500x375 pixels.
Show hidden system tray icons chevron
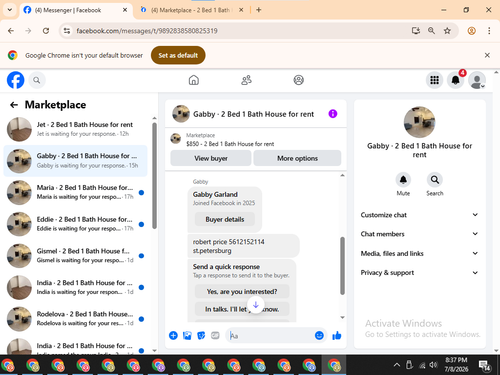pos(397,365)
